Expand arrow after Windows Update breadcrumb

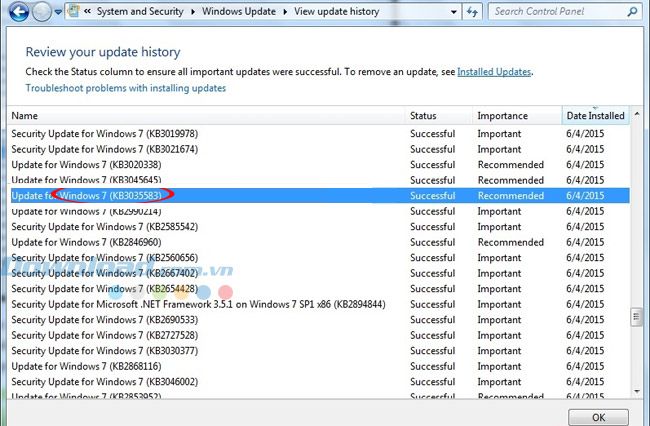[x=285, y=12]
